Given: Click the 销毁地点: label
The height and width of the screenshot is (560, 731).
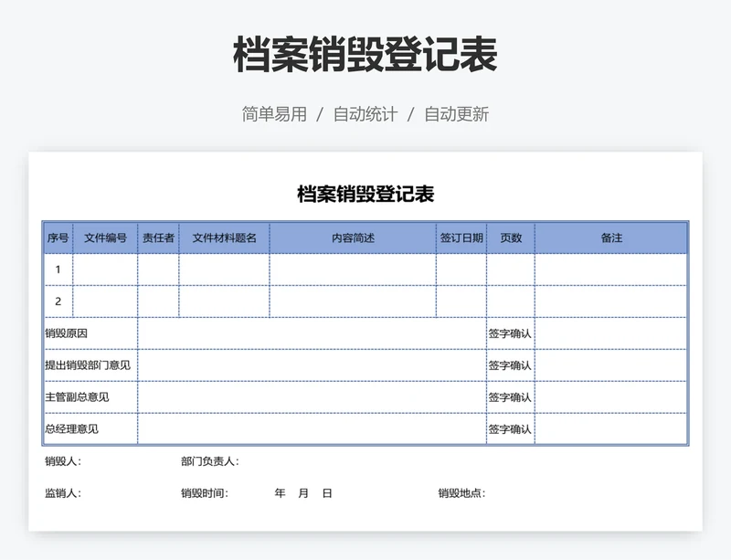Looking at the screenshot, I should point(461,493).
